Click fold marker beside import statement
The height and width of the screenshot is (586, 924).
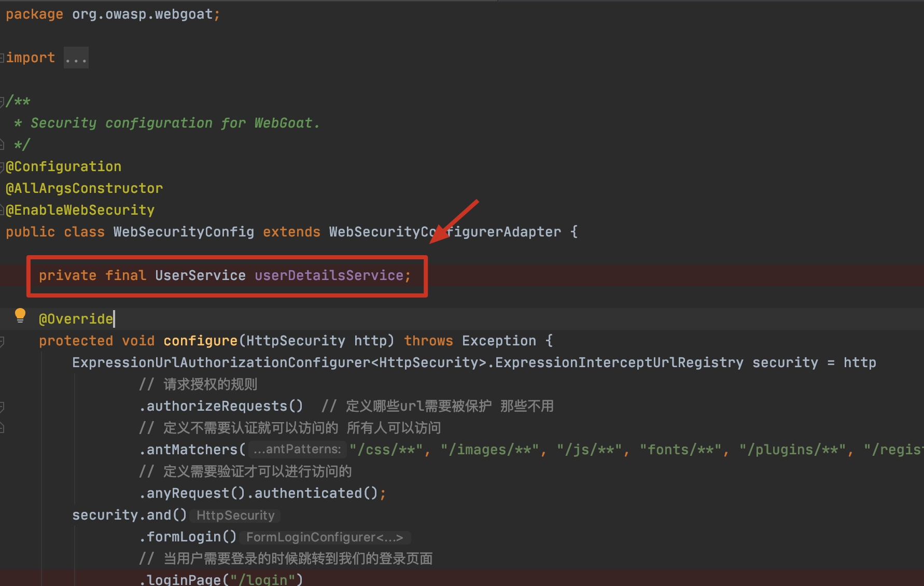[2, 58]
